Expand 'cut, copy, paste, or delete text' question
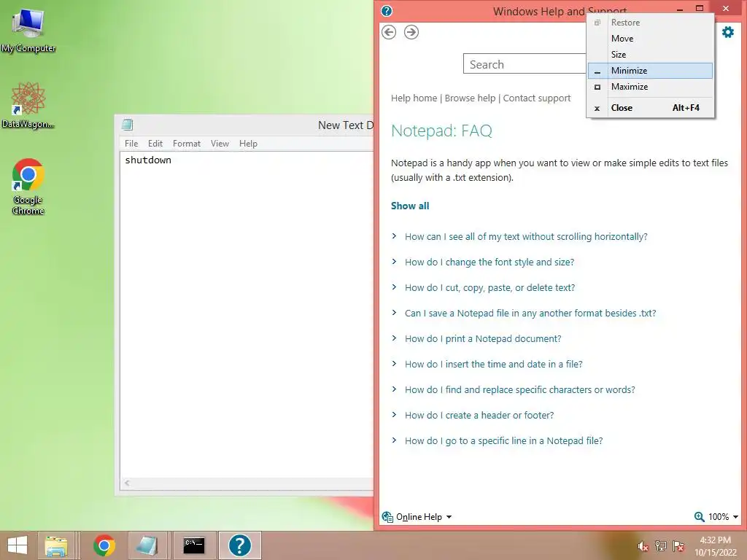747x560 pixels. click(x=489, y=287)
